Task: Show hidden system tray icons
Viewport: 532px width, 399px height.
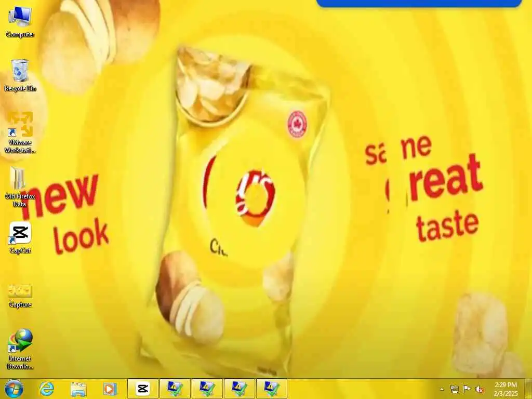Action: [442, 390]
